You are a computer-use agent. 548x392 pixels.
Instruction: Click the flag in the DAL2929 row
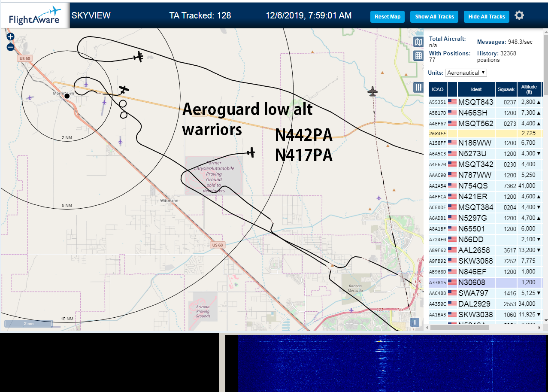[452, 304]
